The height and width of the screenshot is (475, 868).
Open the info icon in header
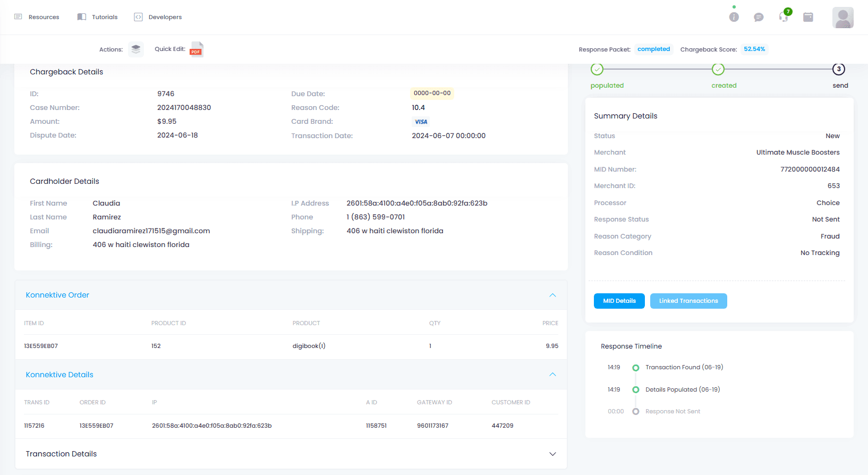(734, 17)
